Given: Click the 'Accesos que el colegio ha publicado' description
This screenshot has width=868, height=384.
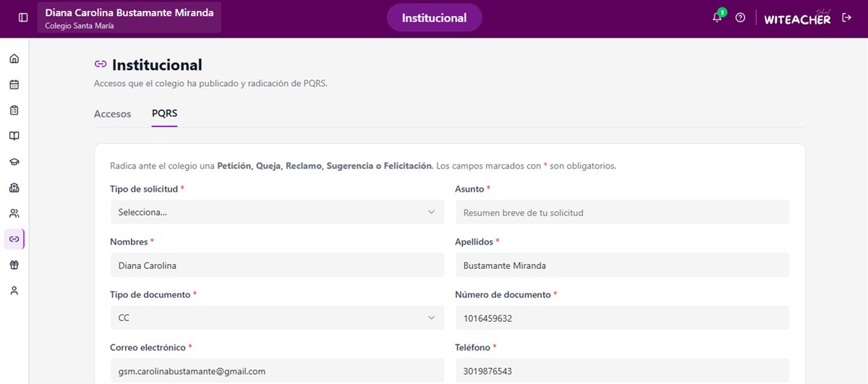Looking at the screenshot, I should (210, 84).
